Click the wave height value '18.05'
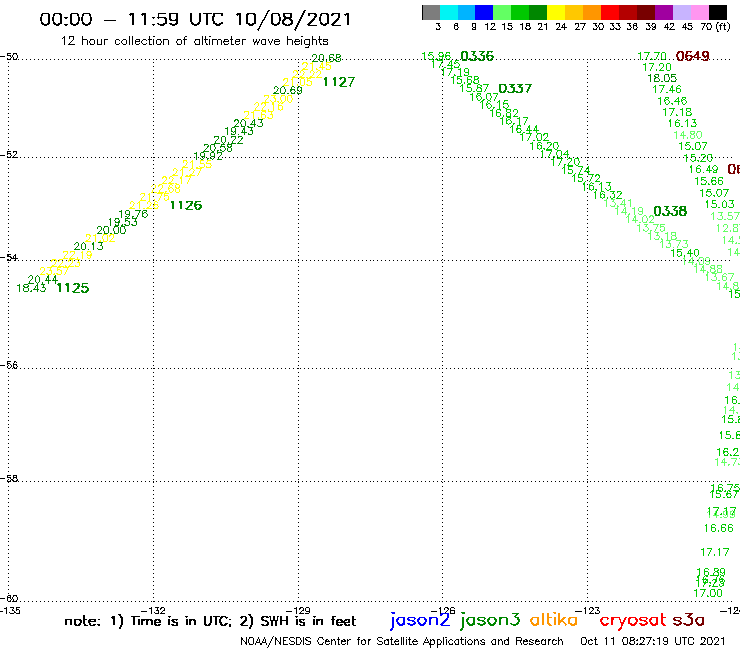 (662, 78)
